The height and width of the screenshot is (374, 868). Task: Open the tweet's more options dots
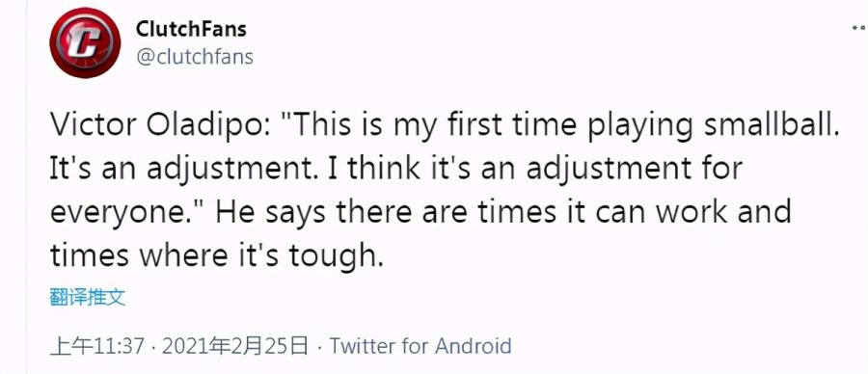point(859,27)
